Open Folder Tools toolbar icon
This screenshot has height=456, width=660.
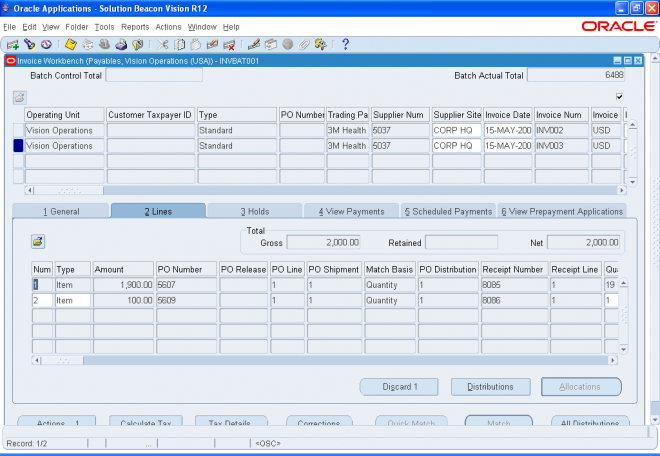coord(321,44)
